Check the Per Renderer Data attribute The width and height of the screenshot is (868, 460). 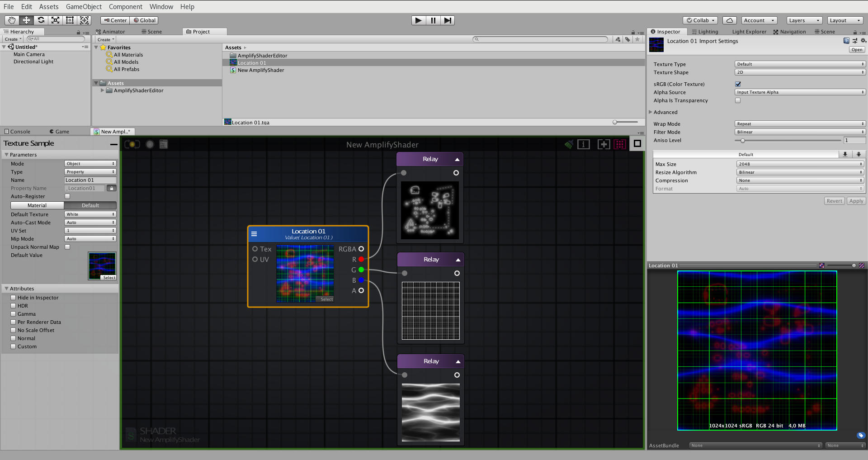(x=13, y=322)
